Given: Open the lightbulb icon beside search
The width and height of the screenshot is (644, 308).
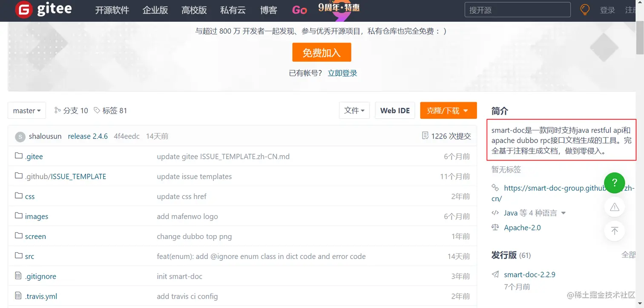Looking at the screenshot, I should pos(585,10).
